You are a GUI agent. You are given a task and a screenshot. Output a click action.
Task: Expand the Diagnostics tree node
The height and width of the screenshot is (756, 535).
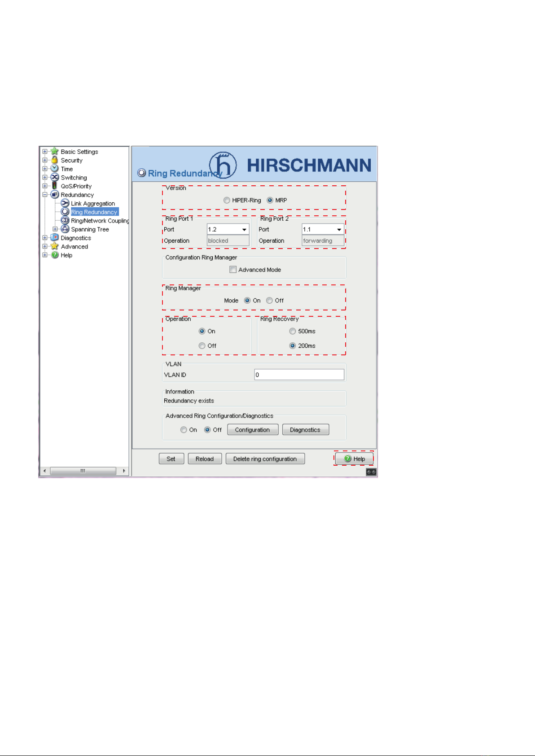click(45, 238)
